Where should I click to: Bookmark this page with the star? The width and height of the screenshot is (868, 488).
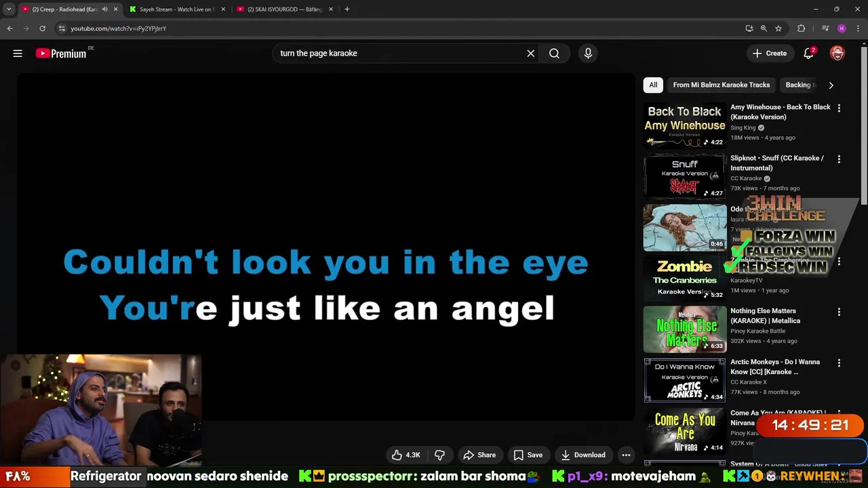click(778, 28)
